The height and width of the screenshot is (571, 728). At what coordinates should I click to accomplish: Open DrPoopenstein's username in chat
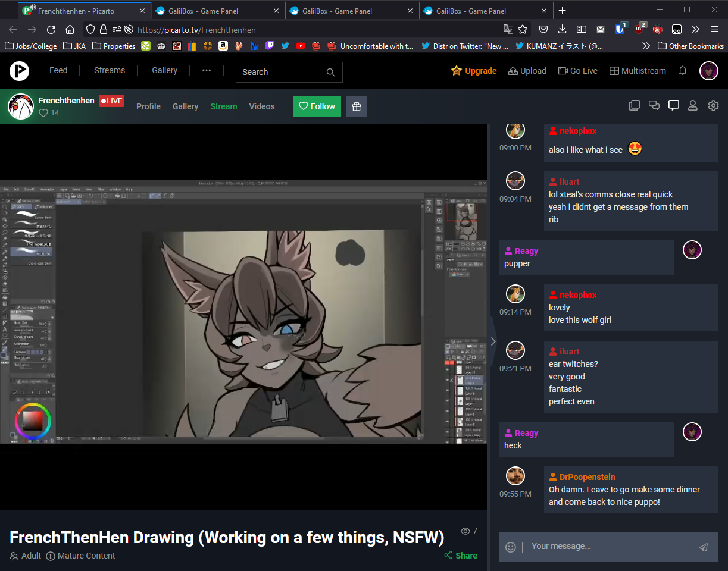(587, 477)
